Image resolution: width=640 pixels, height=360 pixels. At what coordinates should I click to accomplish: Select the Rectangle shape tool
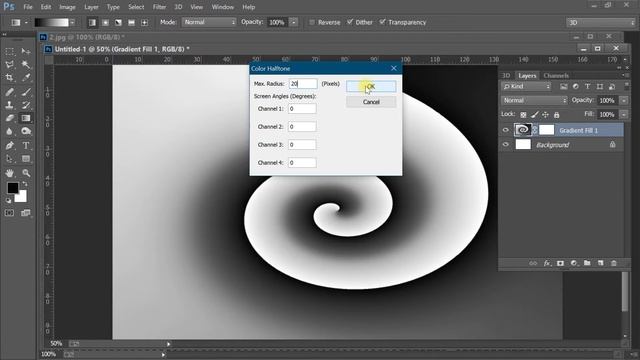pyautogui.click(x=26, y=159)
